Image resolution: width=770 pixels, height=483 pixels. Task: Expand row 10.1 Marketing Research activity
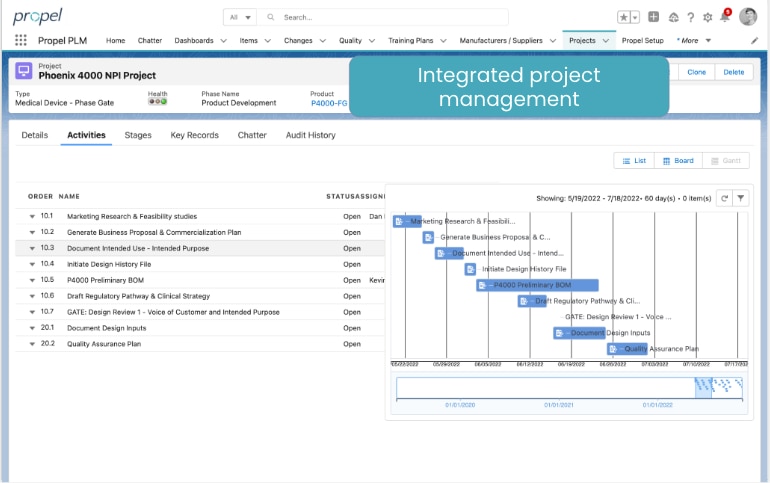click(32, 216)
